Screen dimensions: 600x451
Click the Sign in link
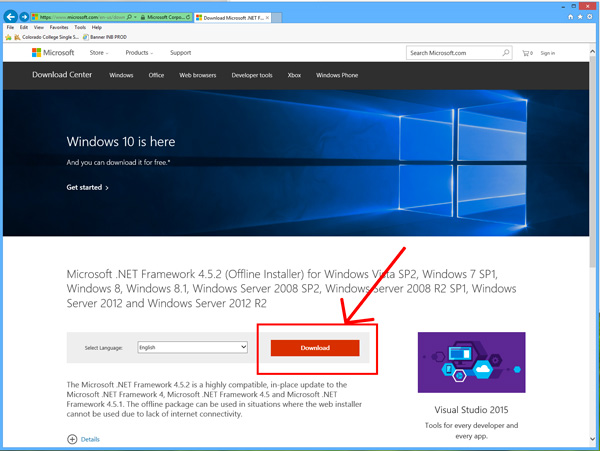pos(548,53)
